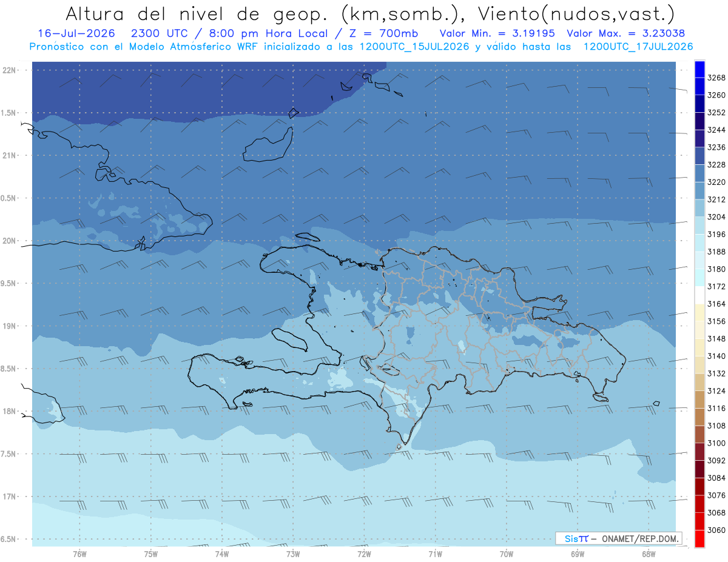Click the tan legend swatch between 3116 and 3124
The image size is (728, 562).
(699, 400)
